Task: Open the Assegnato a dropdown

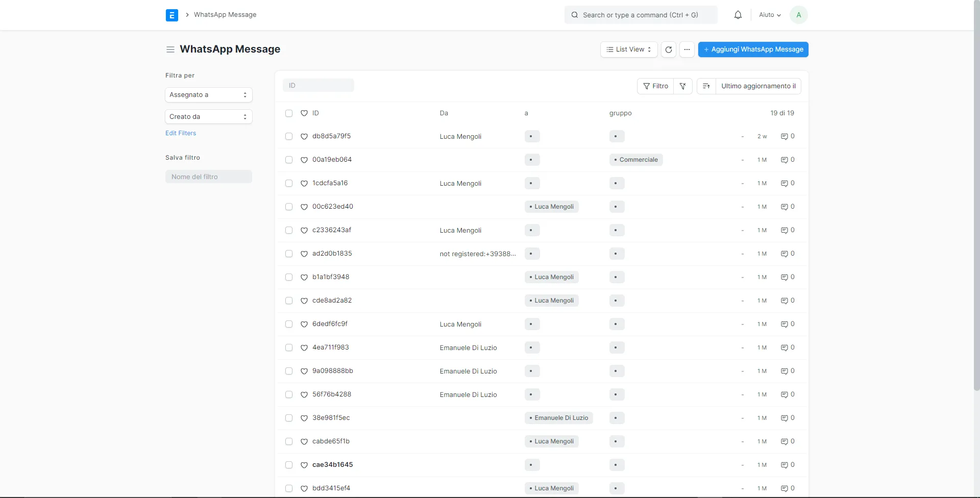Action: pyautogui.click(x=208, y=94)
